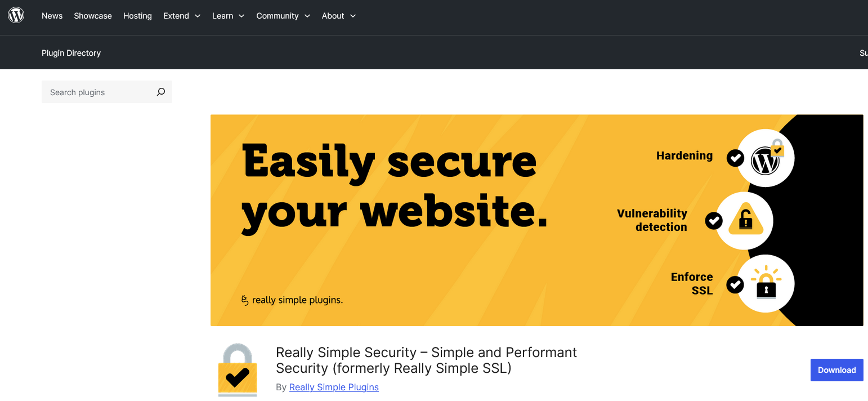Click the padlock plugin icon
The width and height of the screenshot is (868, 401).
click(238, 370)
